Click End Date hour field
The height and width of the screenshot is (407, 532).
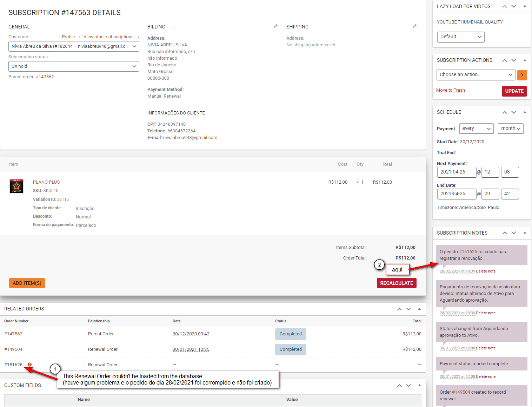point(490,194)
